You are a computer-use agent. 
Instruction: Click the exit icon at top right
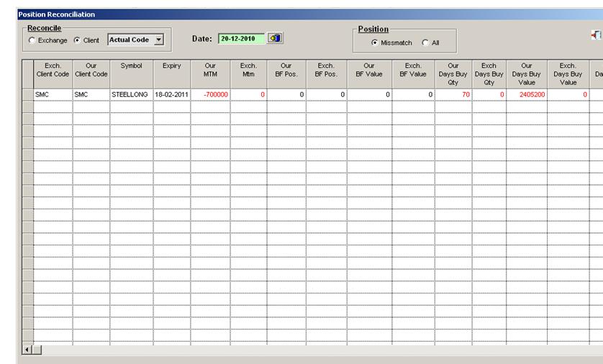pos(596,35)
